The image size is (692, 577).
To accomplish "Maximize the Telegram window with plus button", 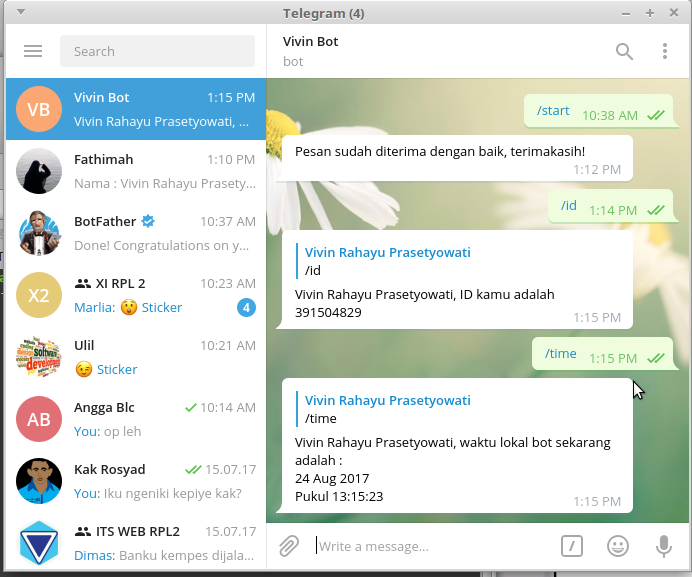I will point(650,13).
